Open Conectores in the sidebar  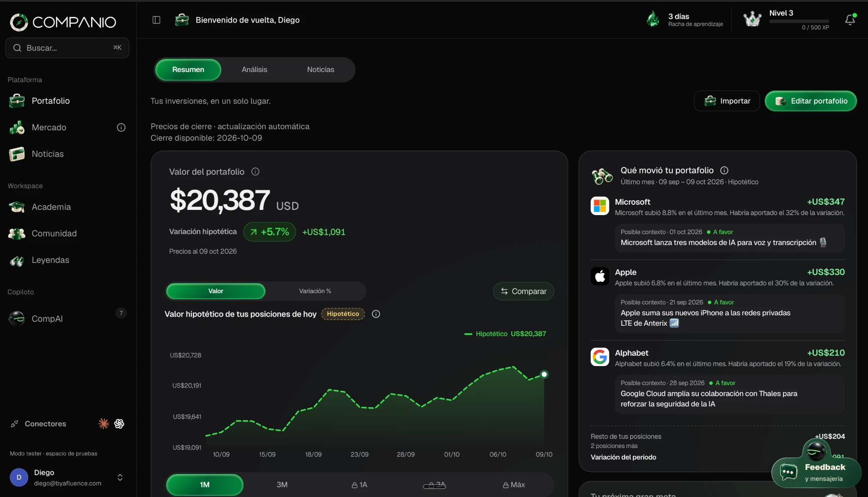coord(46,424)
